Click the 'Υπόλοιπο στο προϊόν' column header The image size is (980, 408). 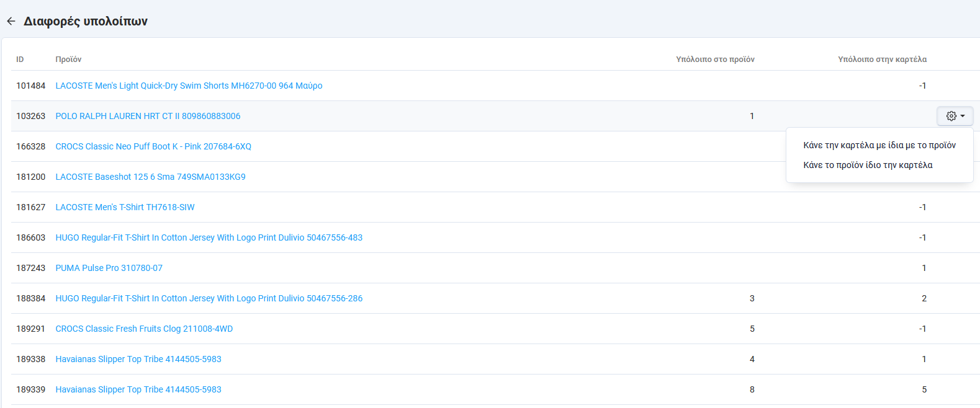point(715,60)
